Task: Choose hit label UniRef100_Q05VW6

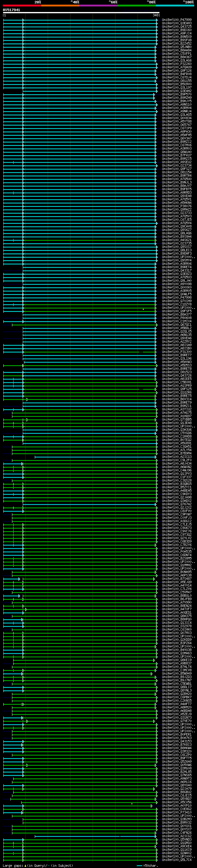Action: click(177, 765)
